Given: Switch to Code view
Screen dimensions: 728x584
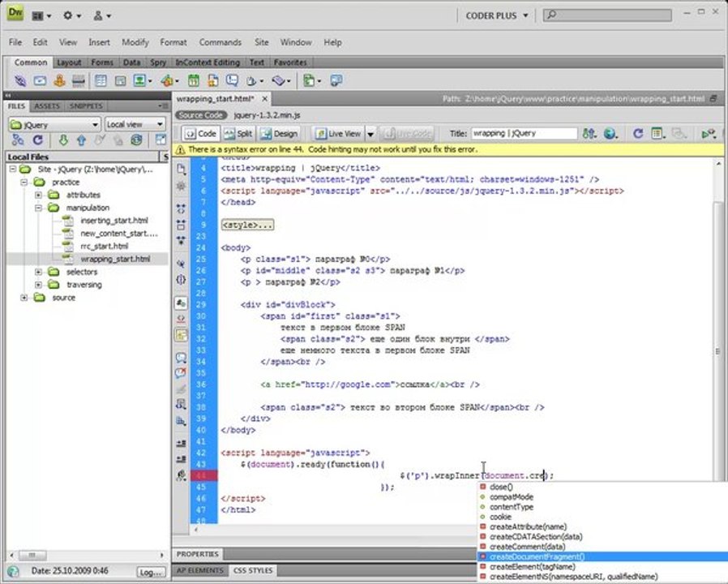Looking at the screenshot, I should coord(200,134).
